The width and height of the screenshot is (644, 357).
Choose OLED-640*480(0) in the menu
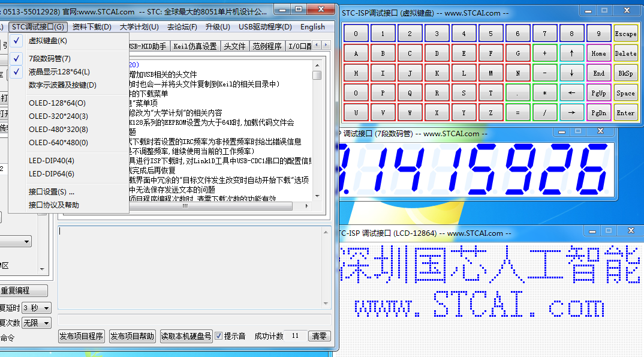[68, 143]
